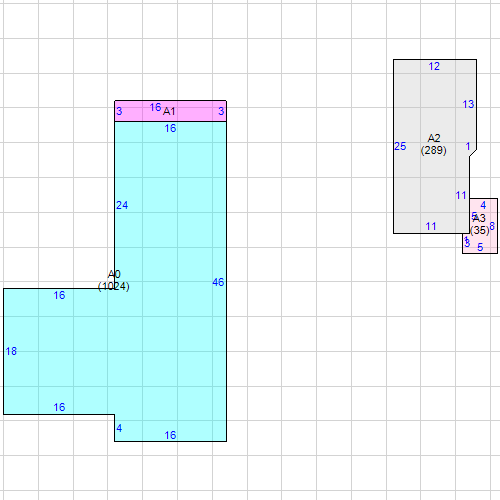Select the 4 dimension atop pink A3
The width and height of the screenshot is (500, 500).
[483, 205]
